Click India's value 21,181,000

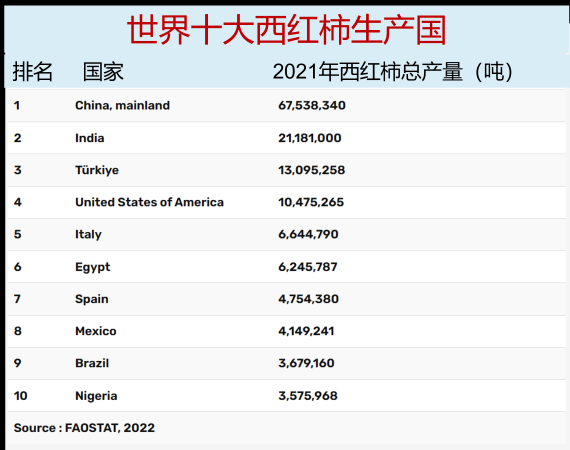pos(310,138)
